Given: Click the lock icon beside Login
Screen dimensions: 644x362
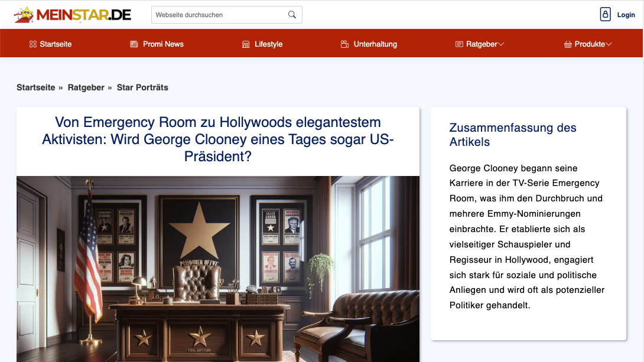Looking at the screenshot, I should pyautogui.click(x=605, y=15).
